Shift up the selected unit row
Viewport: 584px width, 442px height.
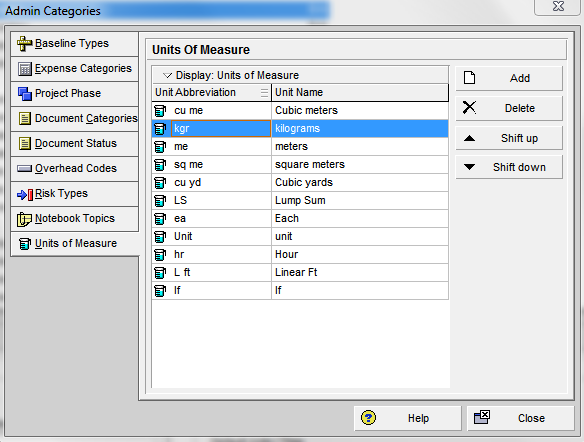(509, 138)
